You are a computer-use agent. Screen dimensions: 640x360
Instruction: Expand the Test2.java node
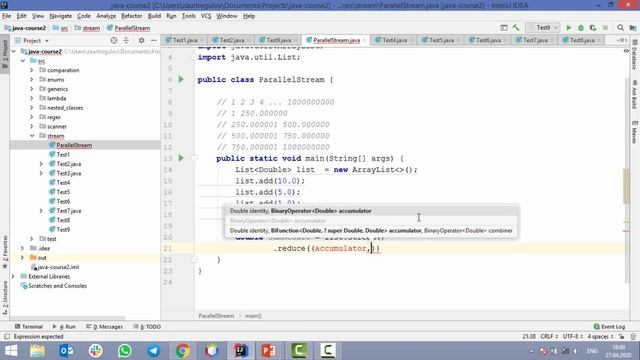tap(41, 164)
